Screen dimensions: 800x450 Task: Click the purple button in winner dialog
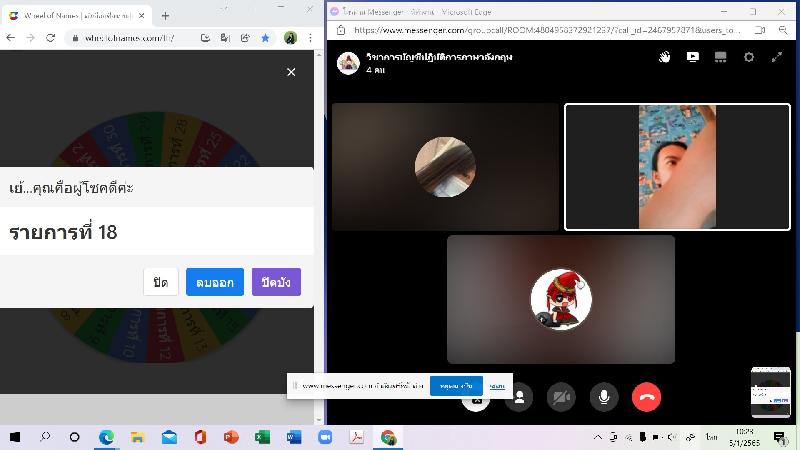click(x=276, y=282)
